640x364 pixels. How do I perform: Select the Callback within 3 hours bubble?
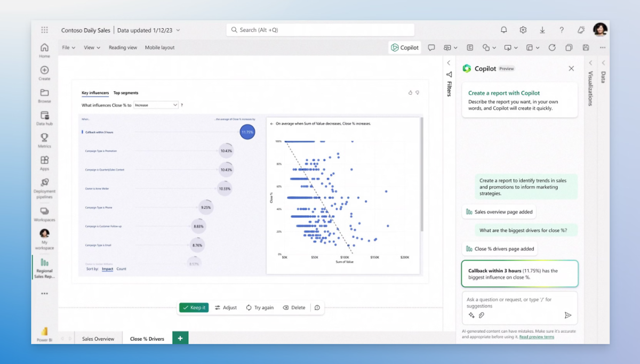coord(247,132)
